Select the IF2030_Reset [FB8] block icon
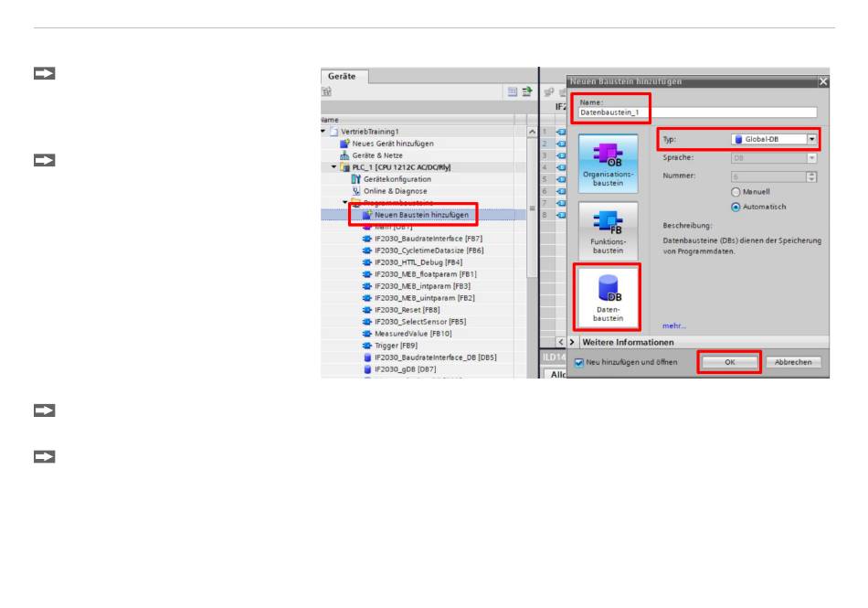Screen dimensions: 868x608 (367, 310)
